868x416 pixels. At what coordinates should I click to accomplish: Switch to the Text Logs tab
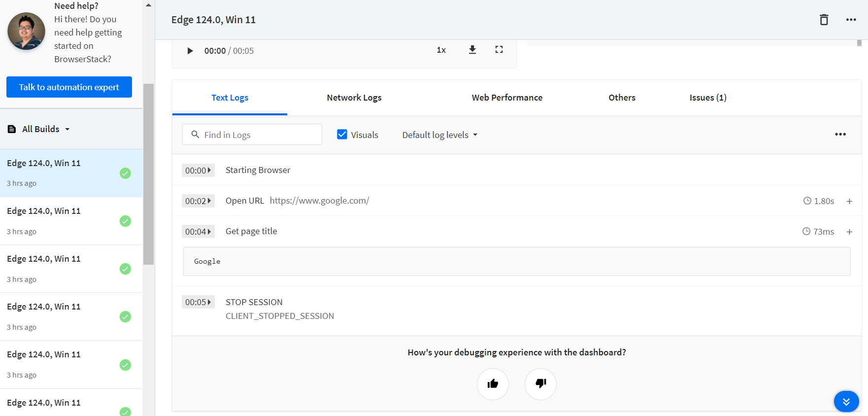coord(230,98)
